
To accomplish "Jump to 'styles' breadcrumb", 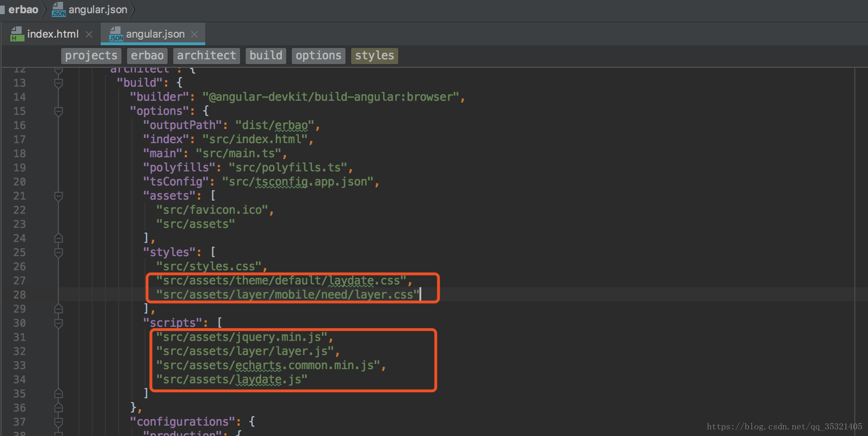I will click(374, 56).
